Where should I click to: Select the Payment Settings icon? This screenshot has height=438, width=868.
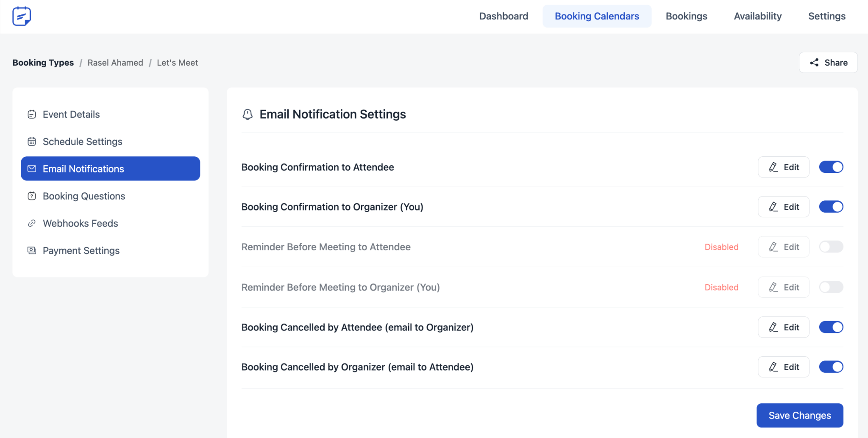32,250
